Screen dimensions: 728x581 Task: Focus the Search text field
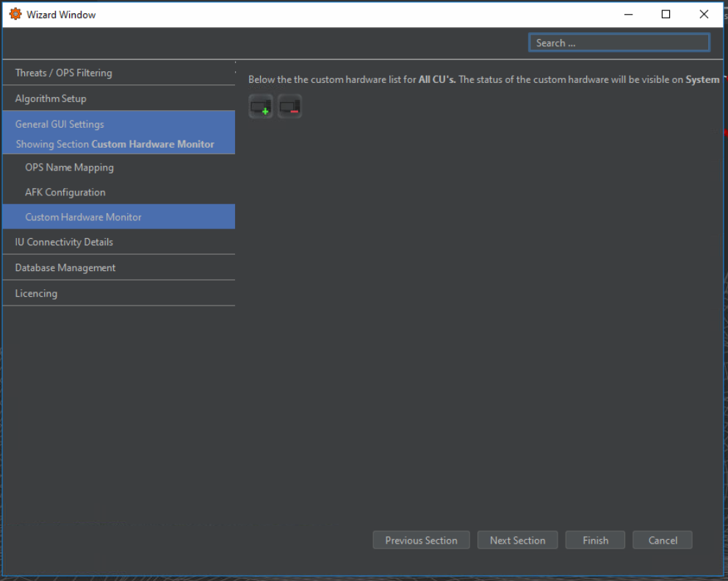pyautogui.click(x=619, y=43)
